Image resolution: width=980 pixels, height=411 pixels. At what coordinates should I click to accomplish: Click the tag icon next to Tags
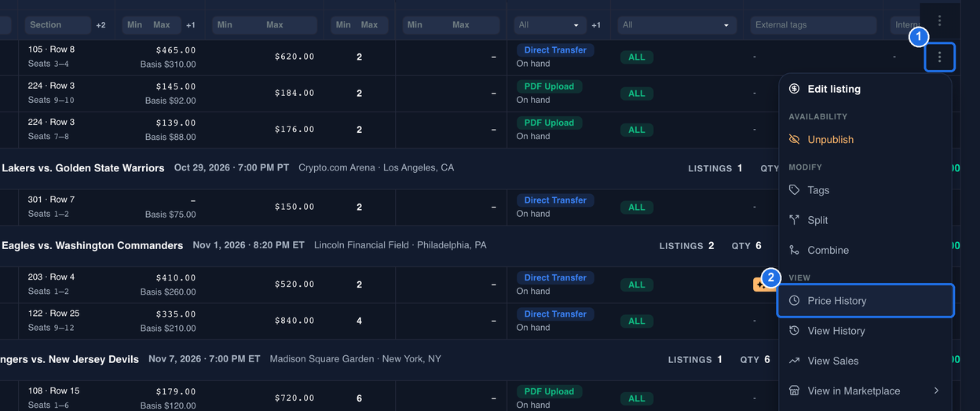[794, 190]
